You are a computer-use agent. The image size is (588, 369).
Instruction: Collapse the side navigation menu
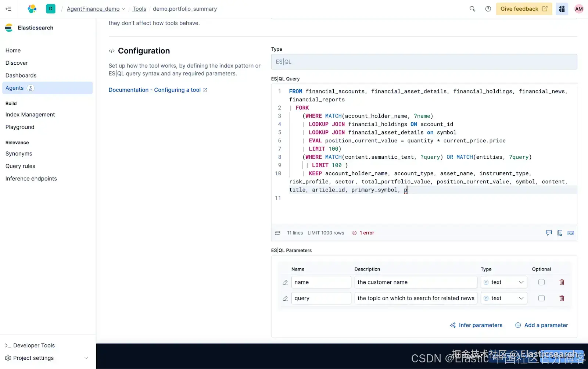[8, 9]
